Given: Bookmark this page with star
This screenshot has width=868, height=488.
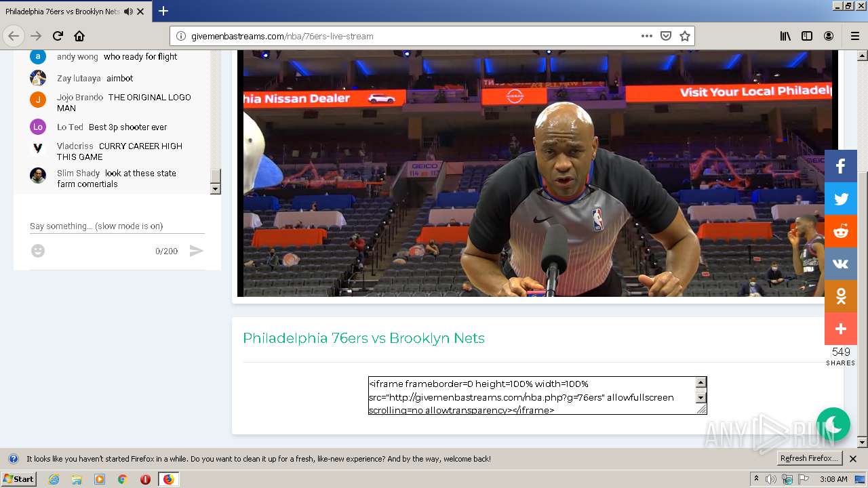Looking at the screenshot, I should [x=685, y=36].
